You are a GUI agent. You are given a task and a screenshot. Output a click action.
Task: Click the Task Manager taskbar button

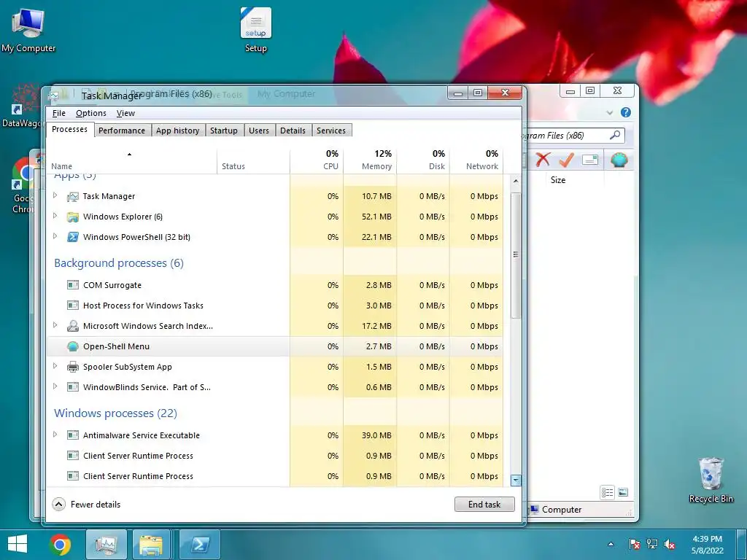(107, 544)
